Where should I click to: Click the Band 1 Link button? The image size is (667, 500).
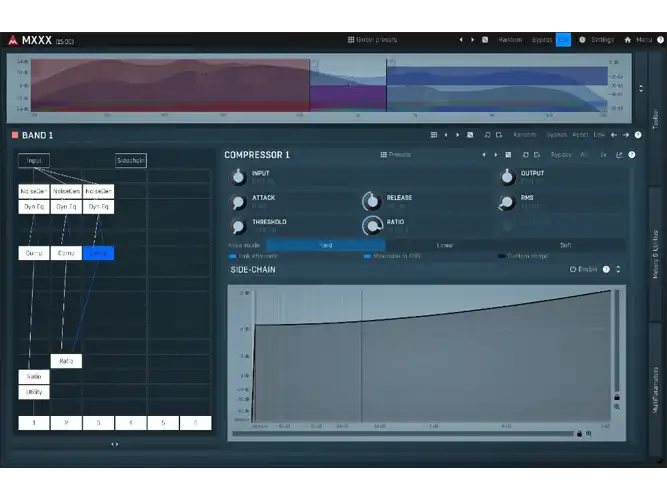pyautogui.click(x=599, y=135)
